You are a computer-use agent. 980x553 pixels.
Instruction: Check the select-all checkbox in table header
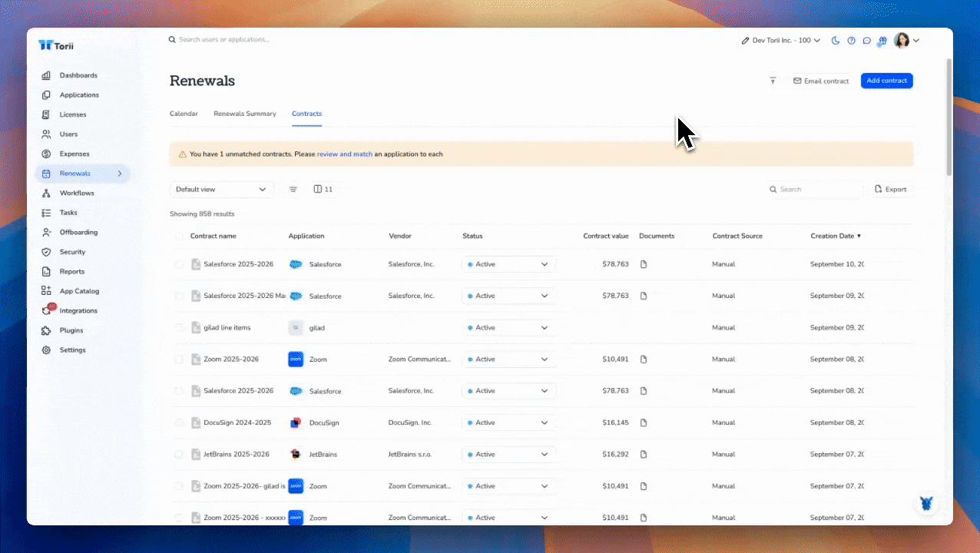coord(179,237)
